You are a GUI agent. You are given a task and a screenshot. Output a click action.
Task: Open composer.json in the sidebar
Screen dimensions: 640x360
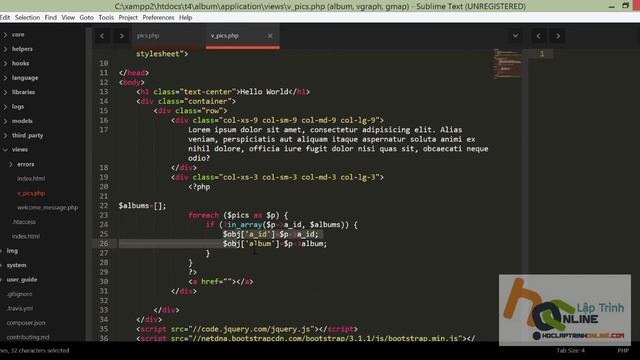pos(26,323)
